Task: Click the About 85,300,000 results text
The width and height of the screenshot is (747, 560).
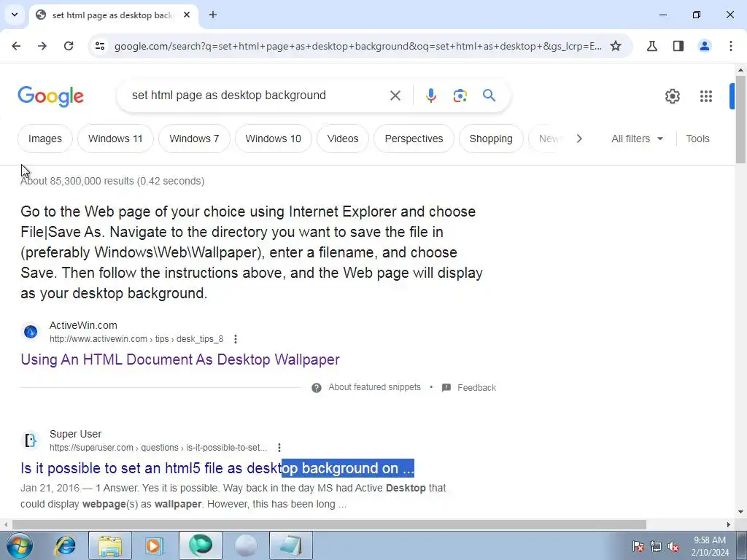Action: [x=112, y=181]
